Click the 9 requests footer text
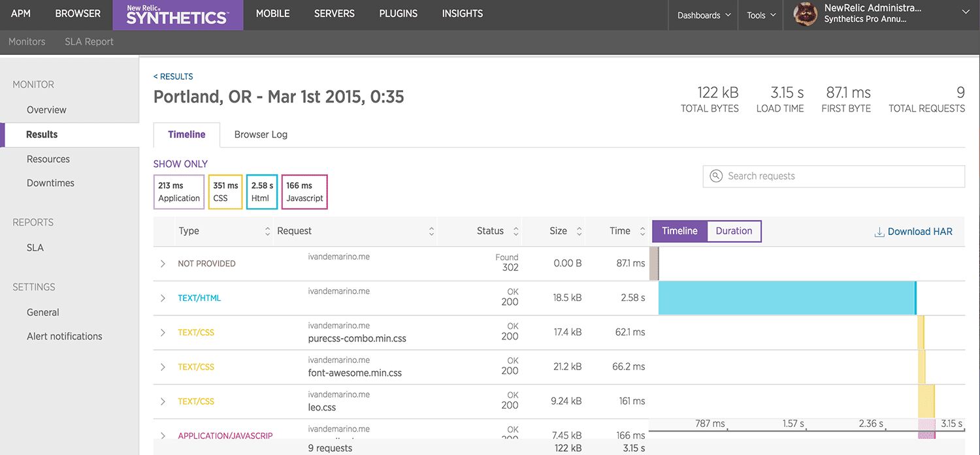 (x=330, y=448)
